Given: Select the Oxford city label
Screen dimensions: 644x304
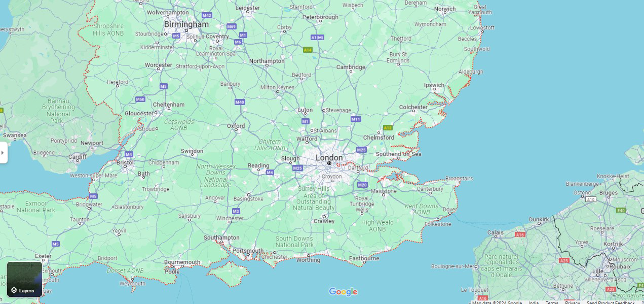Looking at the screenshot, I should pyautogui.click(x=236, y=126).
